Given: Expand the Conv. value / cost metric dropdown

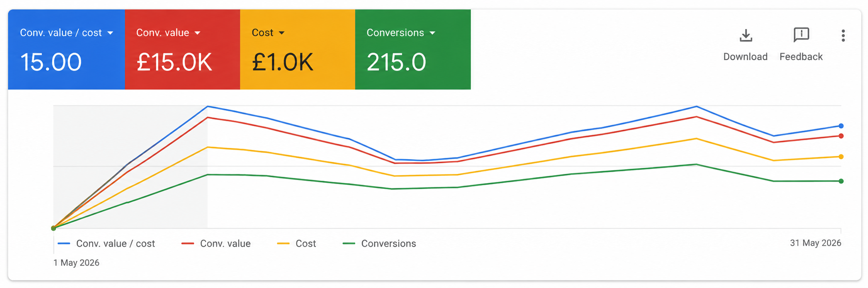Looking at the screenshot, I should point(110,33).
